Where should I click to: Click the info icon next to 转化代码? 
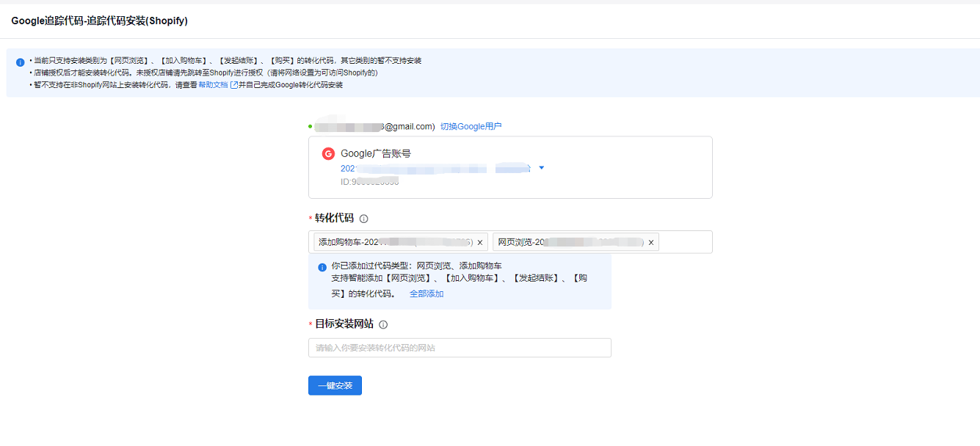[363, 219]
